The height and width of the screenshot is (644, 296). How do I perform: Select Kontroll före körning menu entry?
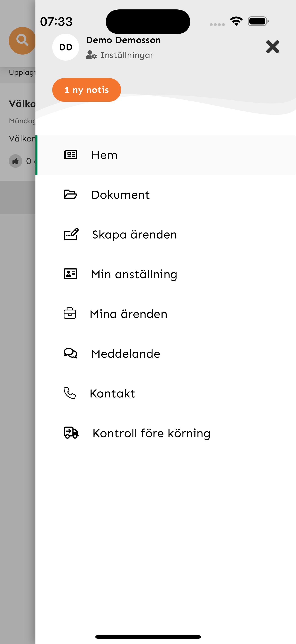tap(151, 434)
